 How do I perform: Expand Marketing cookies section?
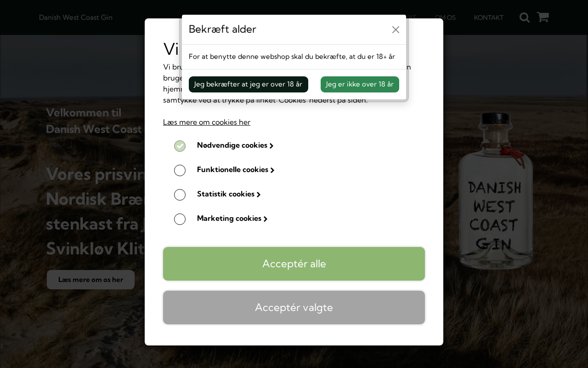[232, 218]
